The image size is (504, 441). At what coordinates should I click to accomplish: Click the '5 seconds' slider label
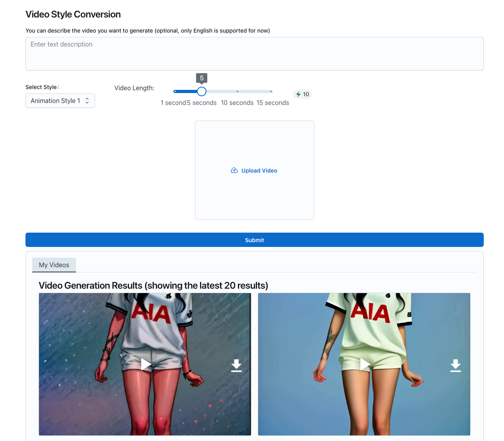[x=202, y=103]
